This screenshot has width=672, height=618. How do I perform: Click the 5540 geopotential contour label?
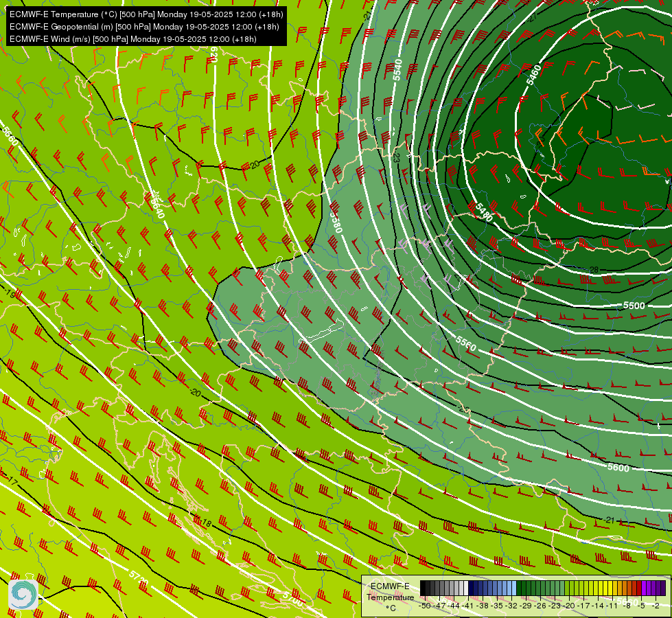point(397,70)
